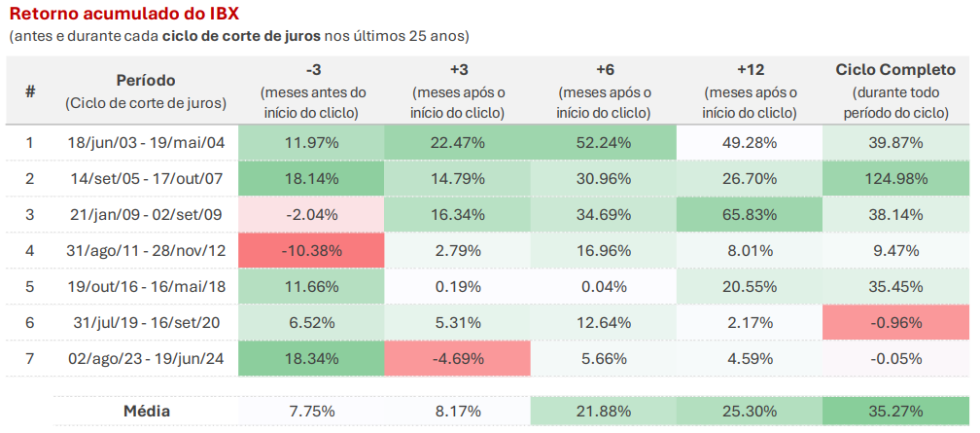
Task: Select the 0.04% cell
Action: [x=604, y=287]
